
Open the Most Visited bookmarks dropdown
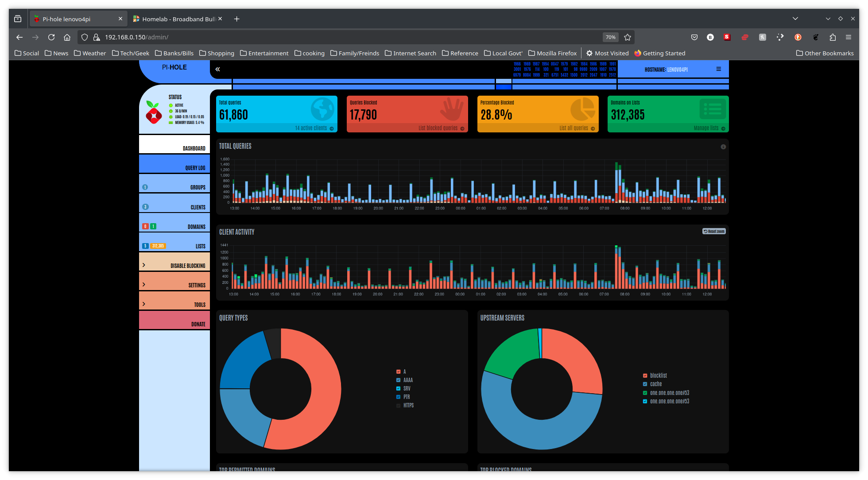pyautogui.click(x=608, y=53)
